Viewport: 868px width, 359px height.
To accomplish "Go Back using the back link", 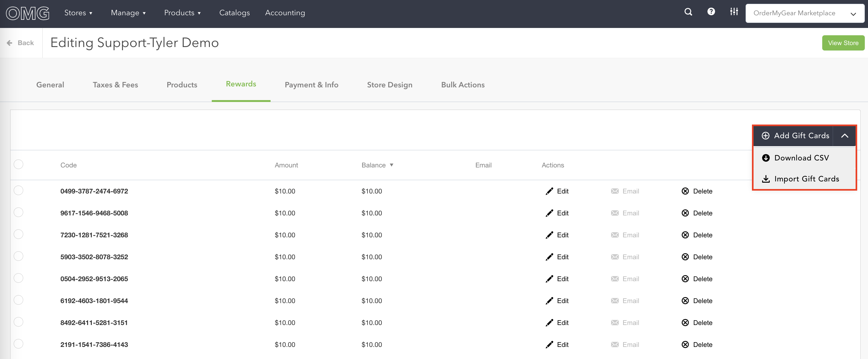I will pyautogui.click(x=21, y=43).
